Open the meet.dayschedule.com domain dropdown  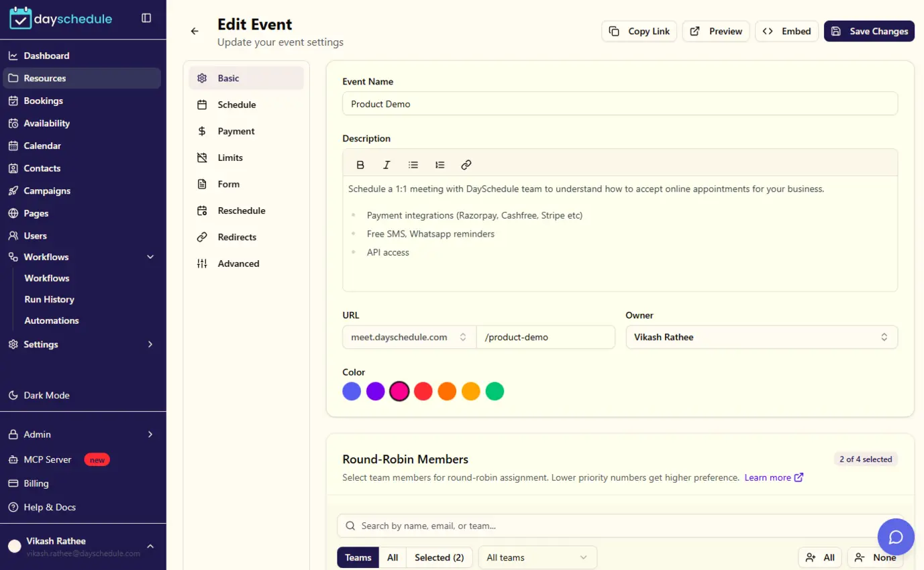[409, 337]
